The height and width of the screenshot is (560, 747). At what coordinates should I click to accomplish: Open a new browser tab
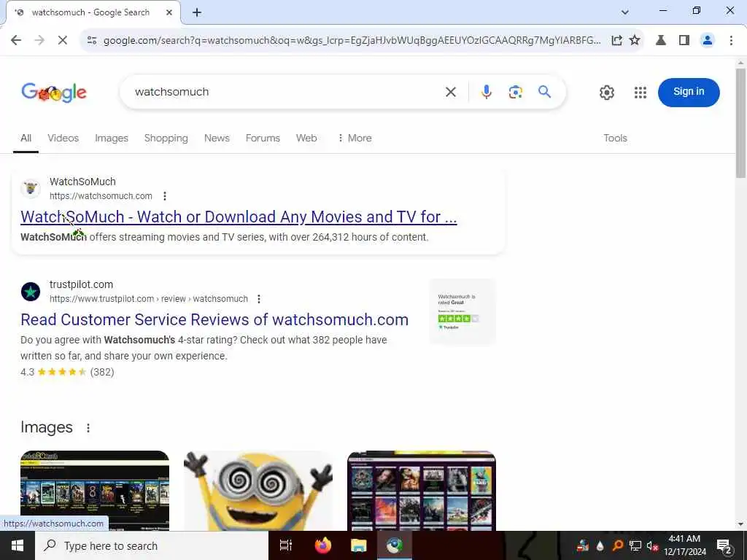click(197, 12)
